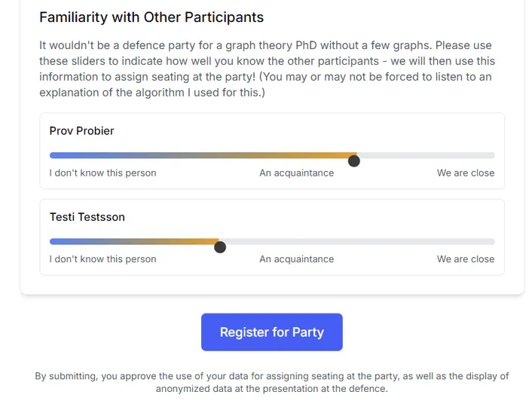The image size is (532, 407).
Task: Click "An acquaintance" label under Prov Probier
Action: click(296, 173)
